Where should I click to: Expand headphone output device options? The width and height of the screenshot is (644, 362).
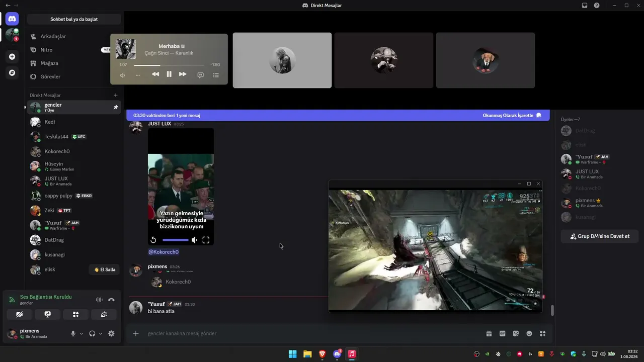101,333
